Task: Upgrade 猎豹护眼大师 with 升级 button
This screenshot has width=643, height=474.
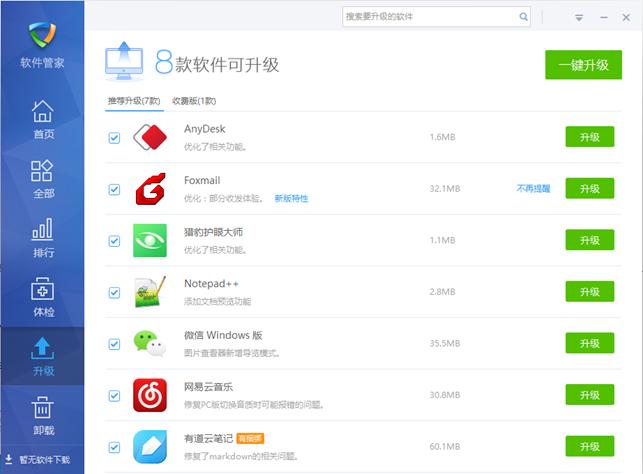Action: 590,240
